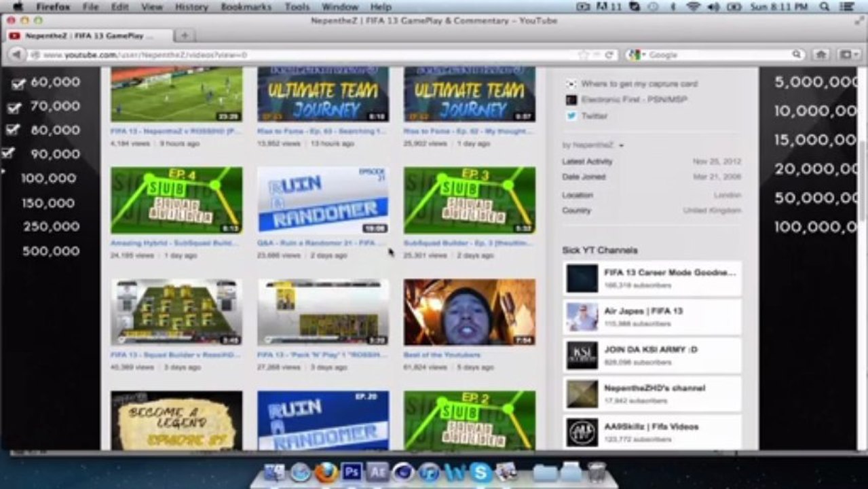
Task: Launch Safari from the Dock
Action: pyautogui.click(x=301, y=472)
